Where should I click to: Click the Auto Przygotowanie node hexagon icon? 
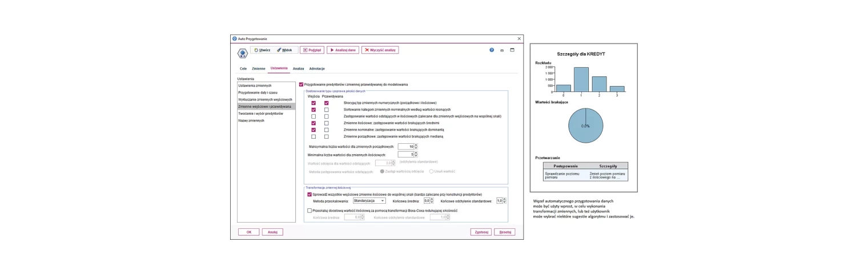[243, 53]
